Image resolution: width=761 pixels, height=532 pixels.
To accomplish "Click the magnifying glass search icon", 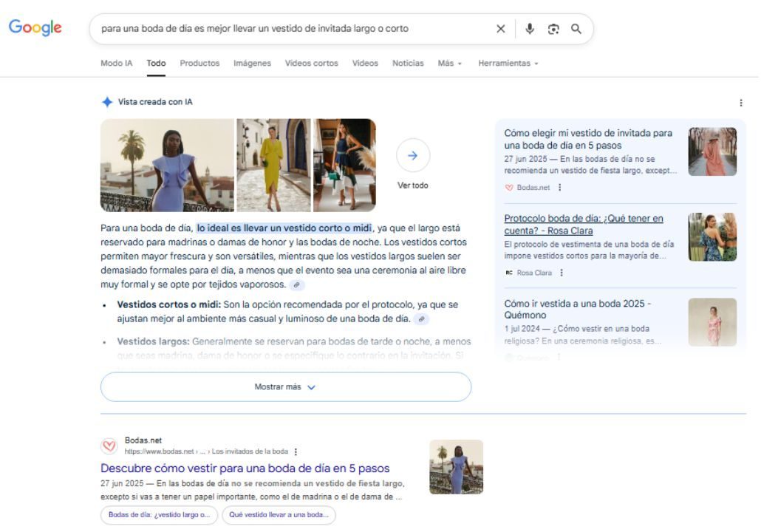I will pos(576,29).
